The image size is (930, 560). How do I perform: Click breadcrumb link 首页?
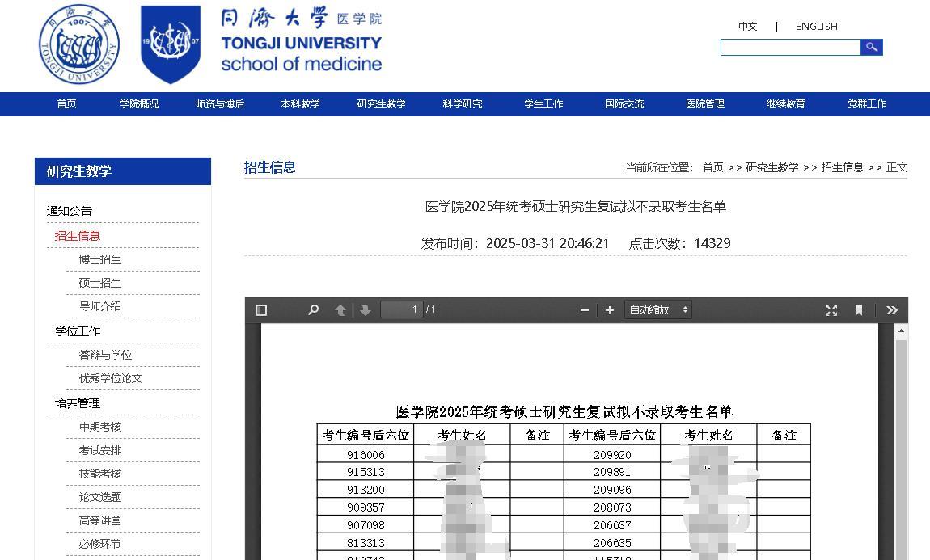(x=713, y=168)
